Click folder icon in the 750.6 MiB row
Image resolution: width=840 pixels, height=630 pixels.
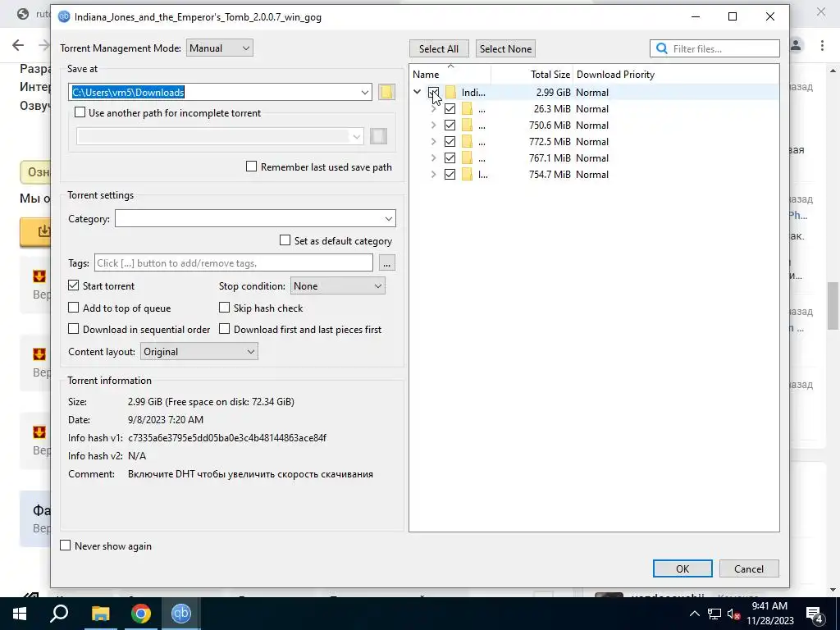467,126
